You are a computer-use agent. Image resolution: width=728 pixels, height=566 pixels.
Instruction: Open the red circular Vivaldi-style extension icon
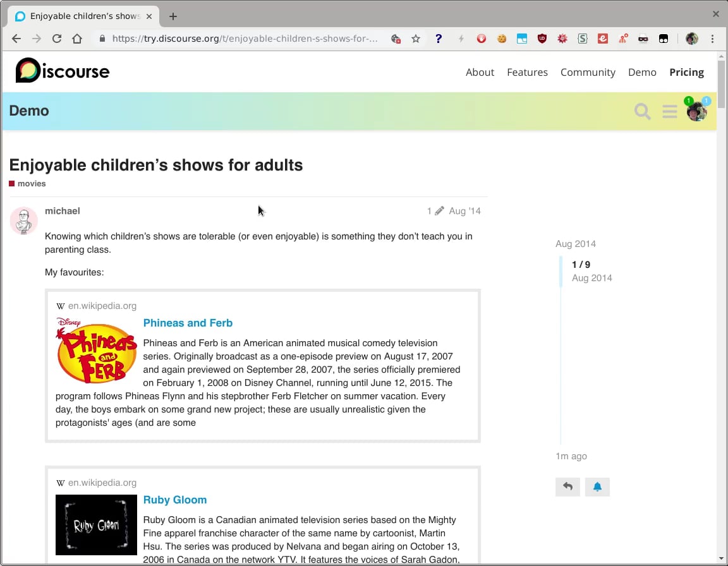pos(482,39)
